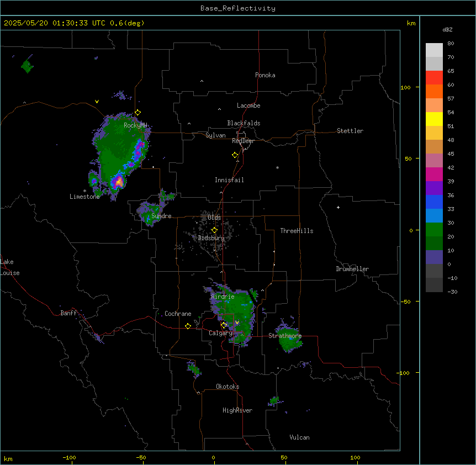
Task: Click the RockyMH label
Action: tap(135, 125)
